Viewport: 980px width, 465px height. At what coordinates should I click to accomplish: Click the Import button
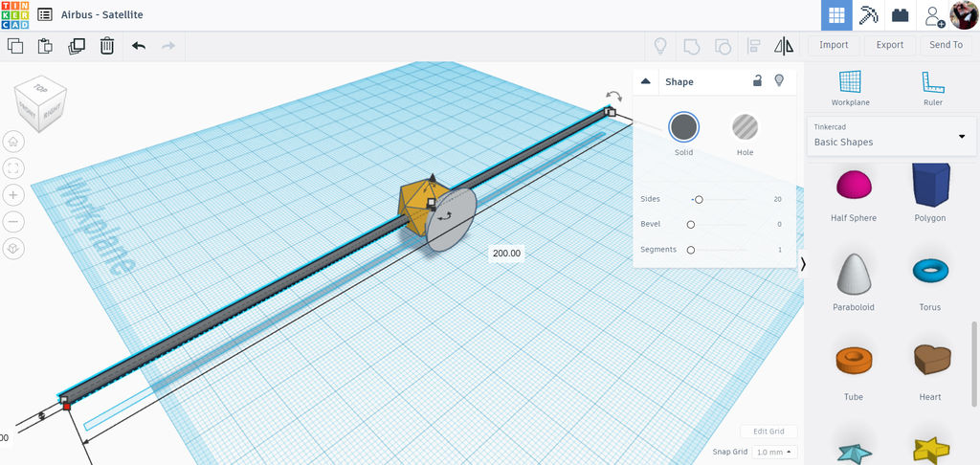point(834,45)
